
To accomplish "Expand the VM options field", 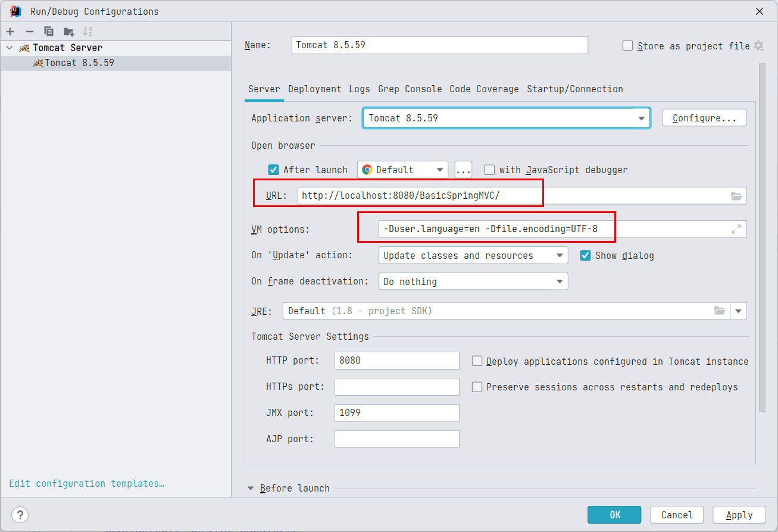I will 736,229.
